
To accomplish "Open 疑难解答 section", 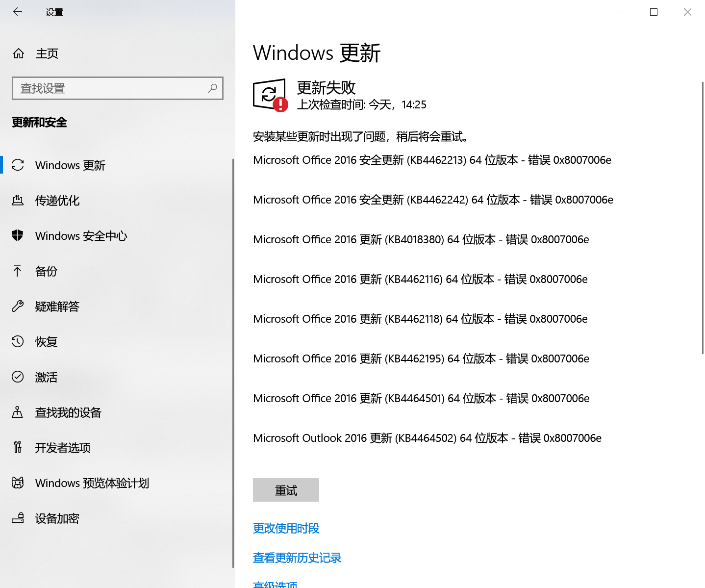I will [118, 307].
